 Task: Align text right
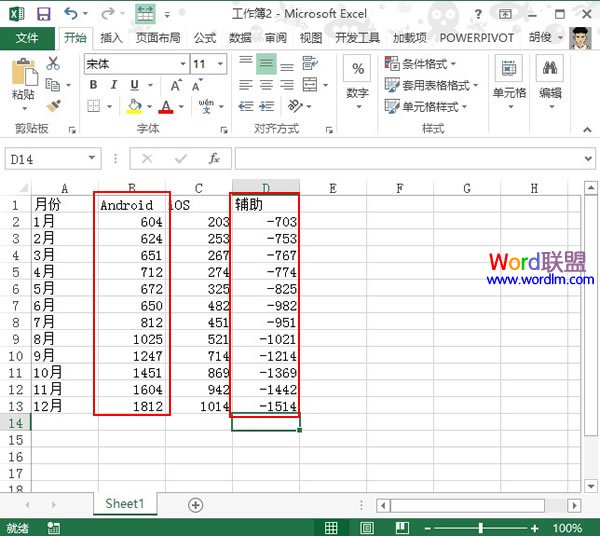[x=287, y=85]
